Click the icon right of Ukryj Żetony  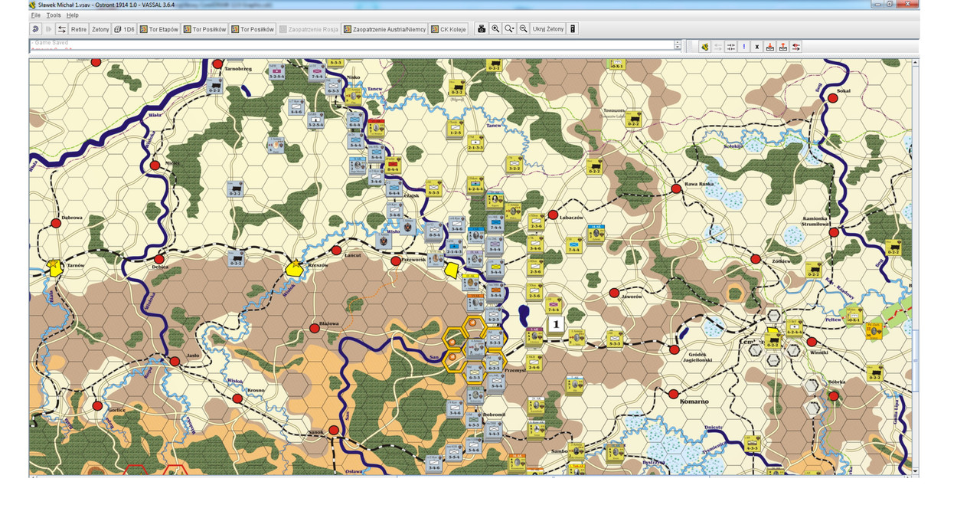pyautogui.click(x=573, y=29)
